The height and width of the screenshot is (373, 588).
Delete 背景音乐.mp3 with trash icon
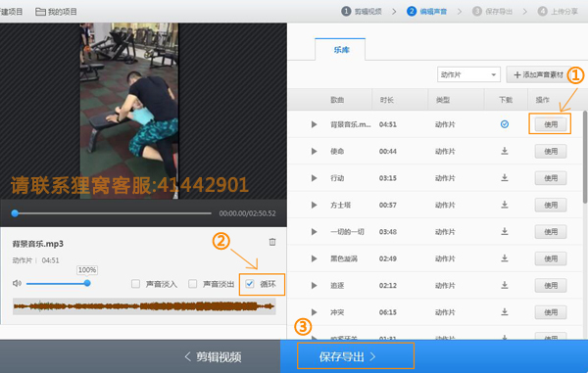pyautogui.click(x=272, y=242)
